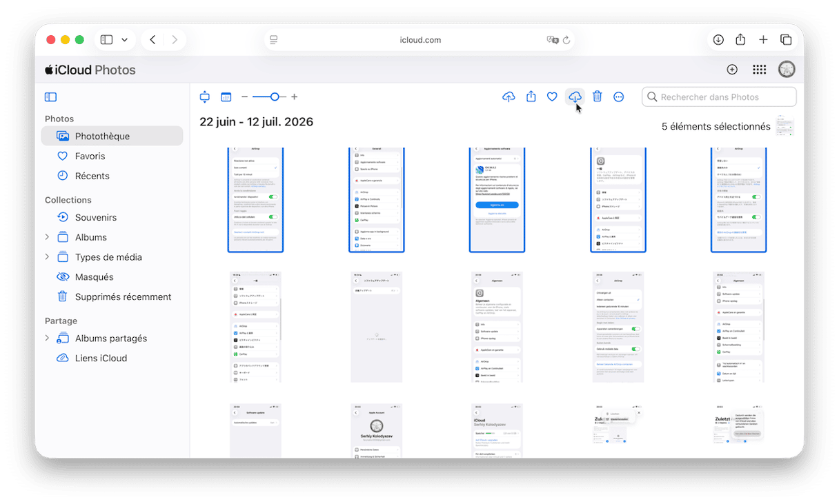Mark the selected photos as favorites (heart icon)
839x504 pixels.
(x=552, y=97)
